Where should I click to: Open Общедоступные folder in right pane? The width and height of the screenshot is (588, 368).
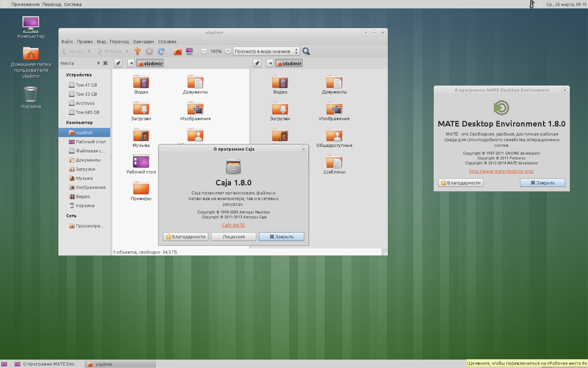(x=334, y=137)
